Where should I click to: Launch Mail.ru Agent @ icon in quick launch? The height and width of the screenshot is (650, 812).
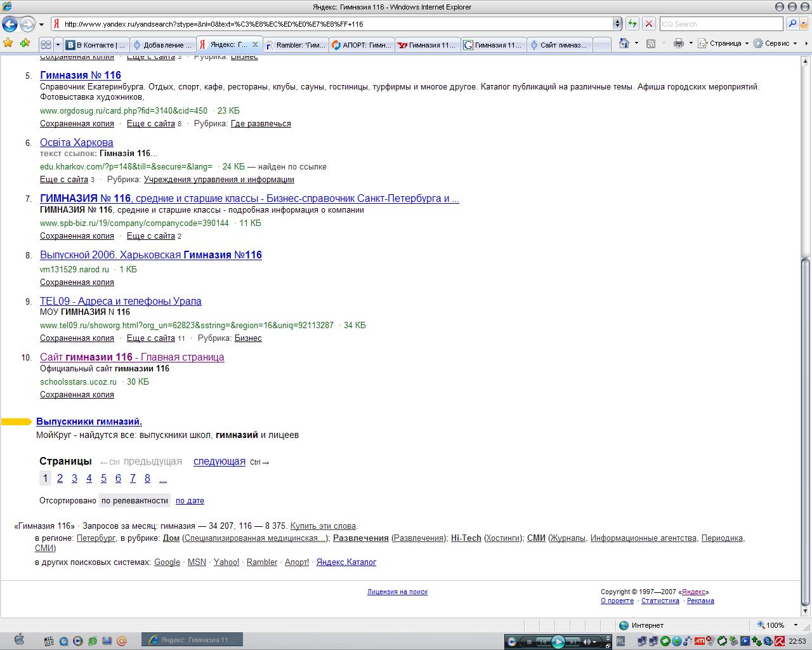pyautogui.click(x=122, y=641)
